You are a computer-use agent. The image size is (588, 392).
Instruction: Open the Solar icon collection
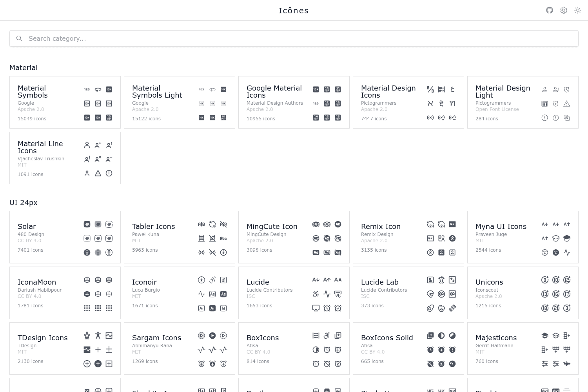pyautogui.click(x=65, y=237)
